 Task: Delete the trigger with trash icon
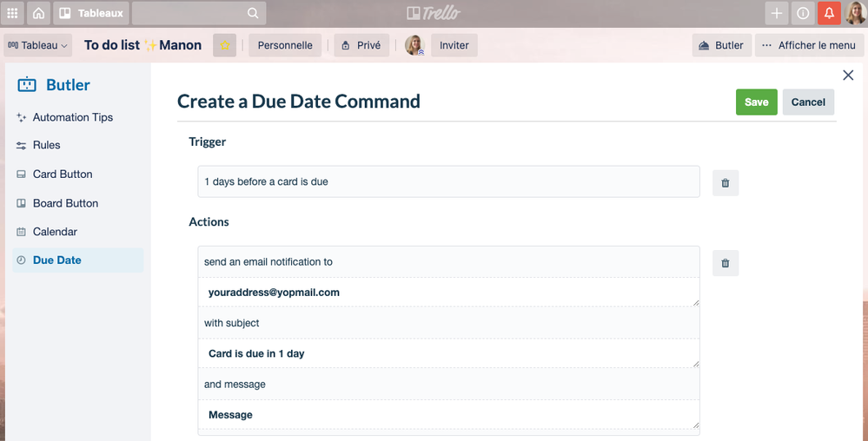coord(726,182)
